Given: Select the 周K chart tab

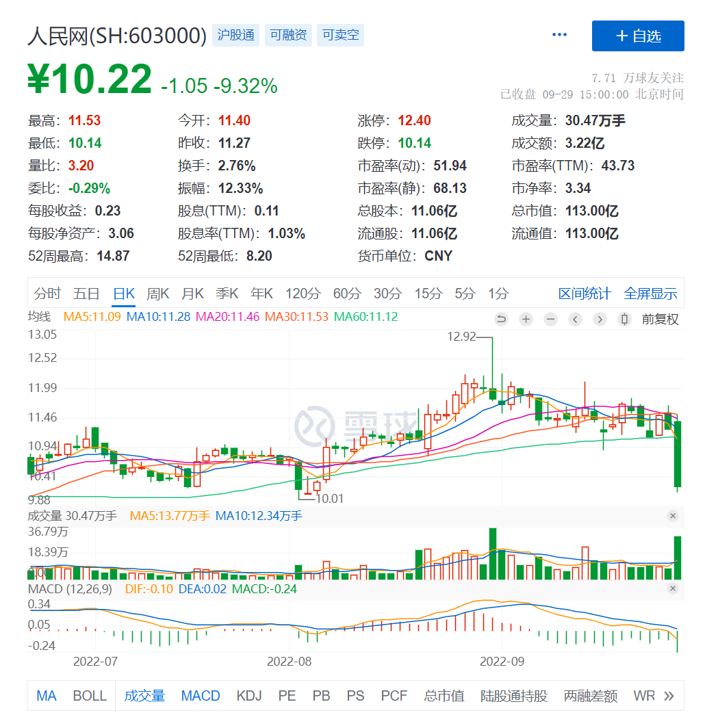Looking at the screenshot, I should (x=158, y=294).
